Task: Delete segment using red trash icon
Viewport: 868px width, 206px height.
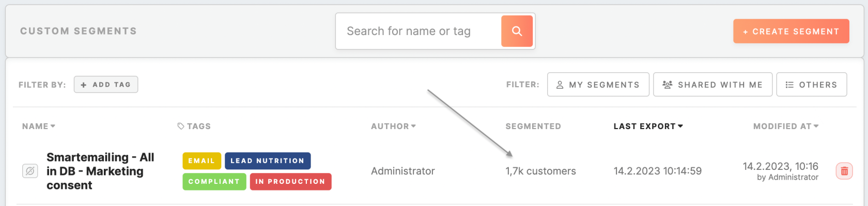Action: [x=844, y=171]
